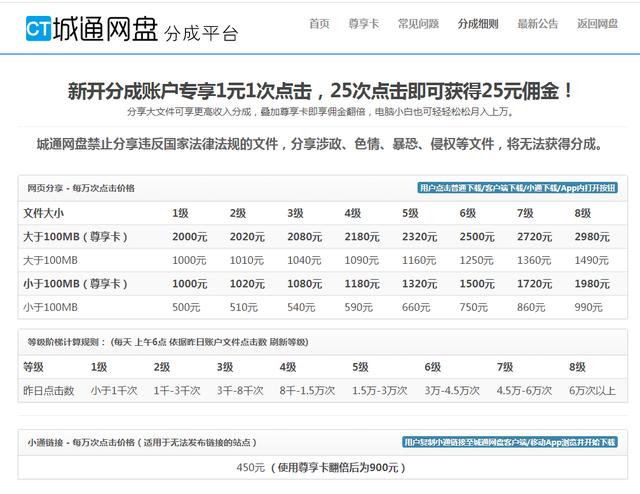Click the 590元 price cell
Viewport: 640px width, 494px height.
(358, 307)
